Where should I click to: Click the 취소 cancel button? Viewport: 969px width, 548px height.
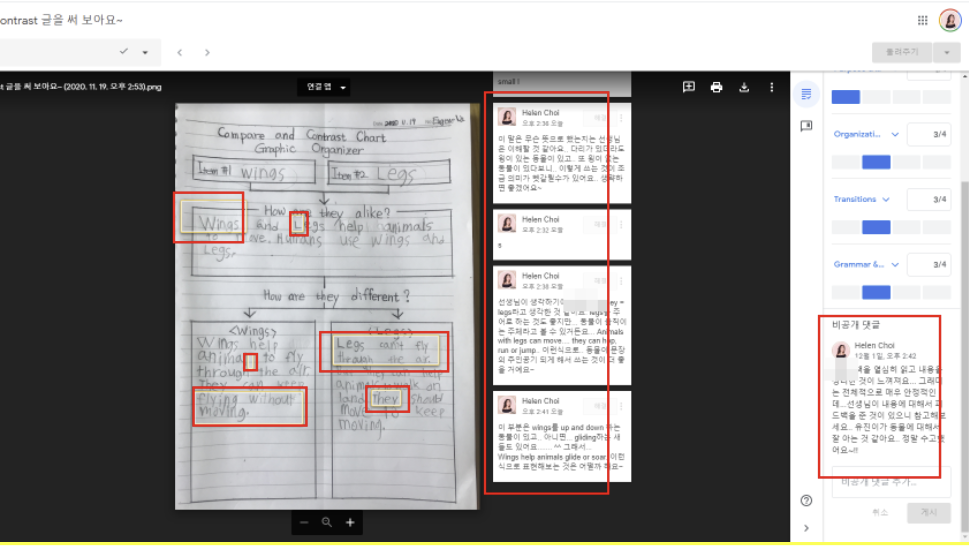[x=880, y=512]
